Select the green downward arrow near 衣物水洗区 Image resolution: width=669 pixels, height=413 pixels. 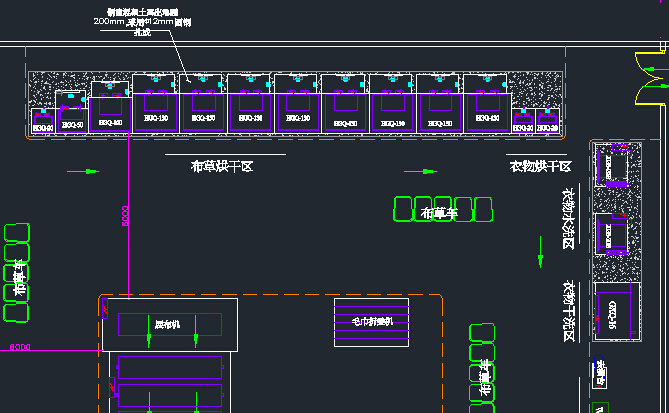pos(541,256)
